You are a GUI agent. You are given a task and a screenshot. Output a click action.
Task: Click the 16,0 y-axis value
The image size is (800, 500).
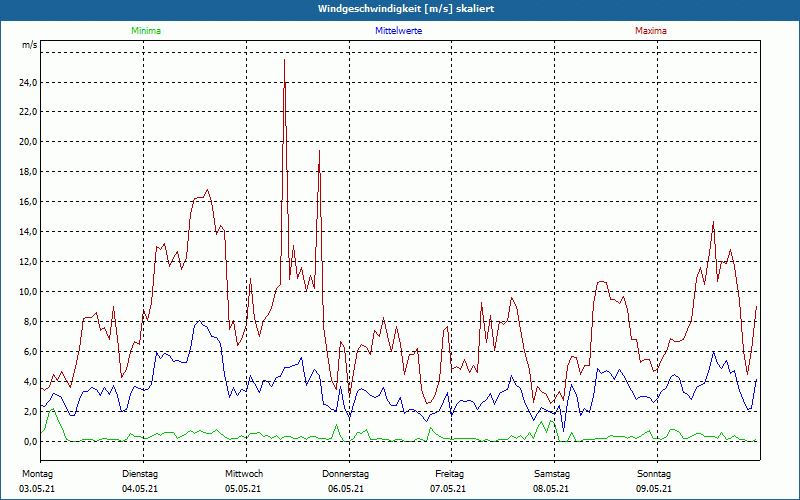tap(29, 202)
